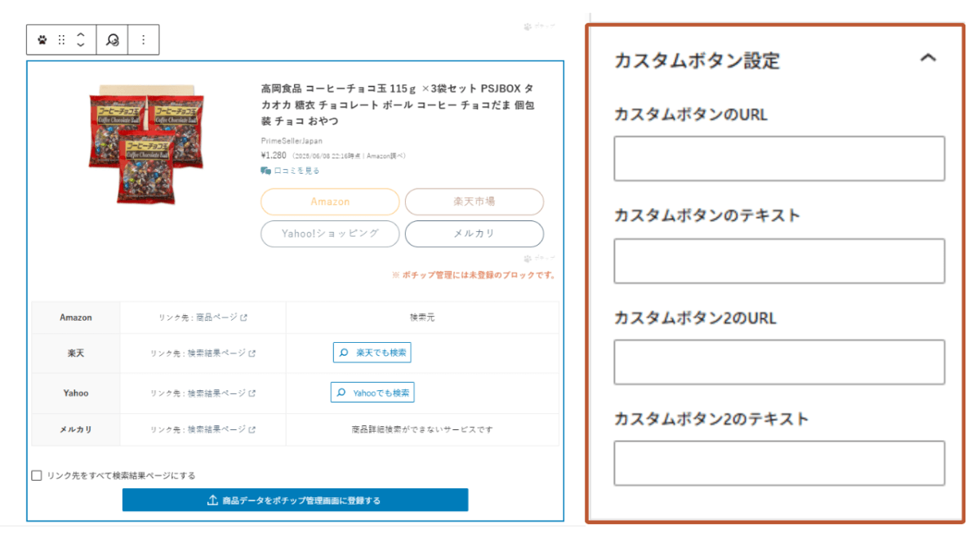The width and height of the screenshot is (980, 551).
Task: Click the Pochipp paw block icon
Action: (x=42, y=39)
